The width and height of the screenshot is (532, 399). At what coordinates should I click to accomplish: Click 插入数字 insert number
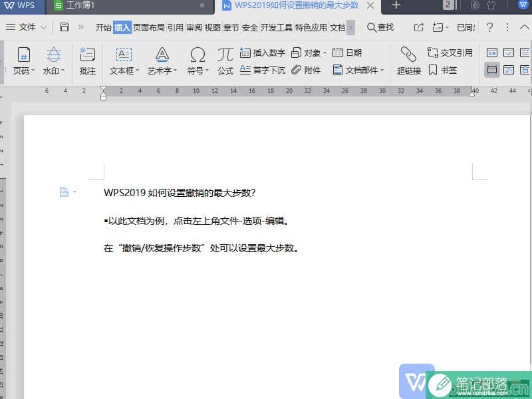[x=262, y=53]
